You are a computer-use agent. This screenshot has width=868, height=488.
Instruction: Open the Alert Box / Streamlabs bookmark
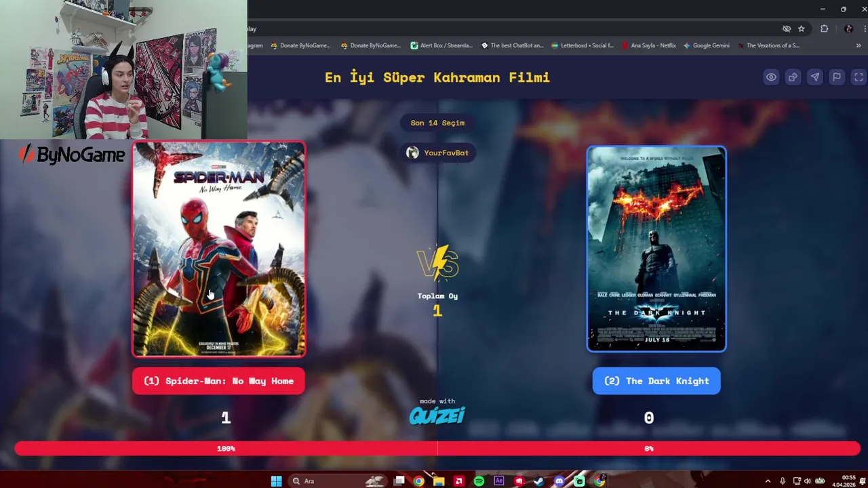pyautogui.click(x=441, y=45)
